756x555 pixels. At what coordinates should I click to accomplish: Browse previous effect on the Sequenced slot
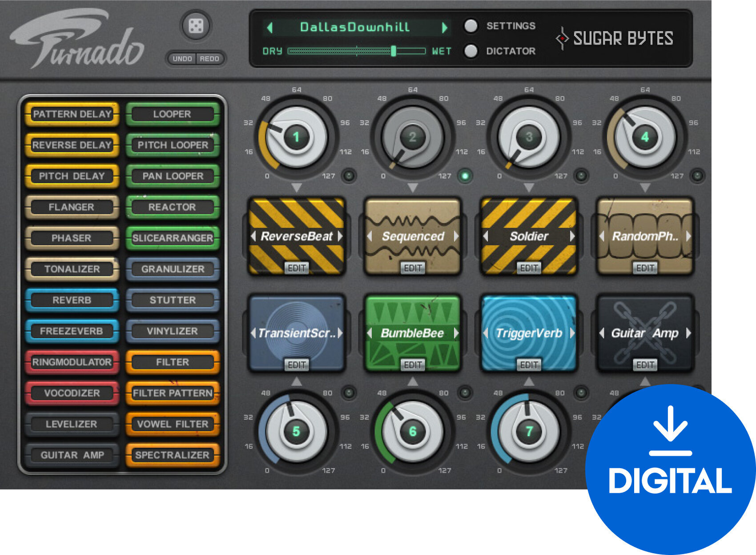[x=370, y=237]
